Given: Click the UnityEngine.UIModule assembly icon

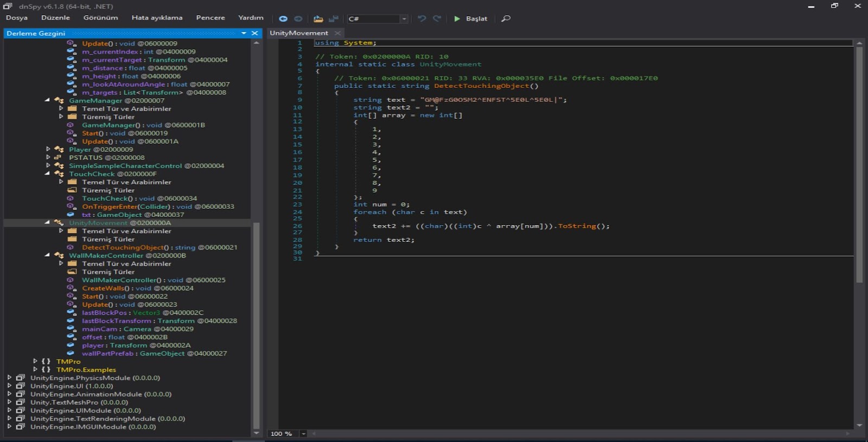Looking at the screenshot, I should [21, 410].
